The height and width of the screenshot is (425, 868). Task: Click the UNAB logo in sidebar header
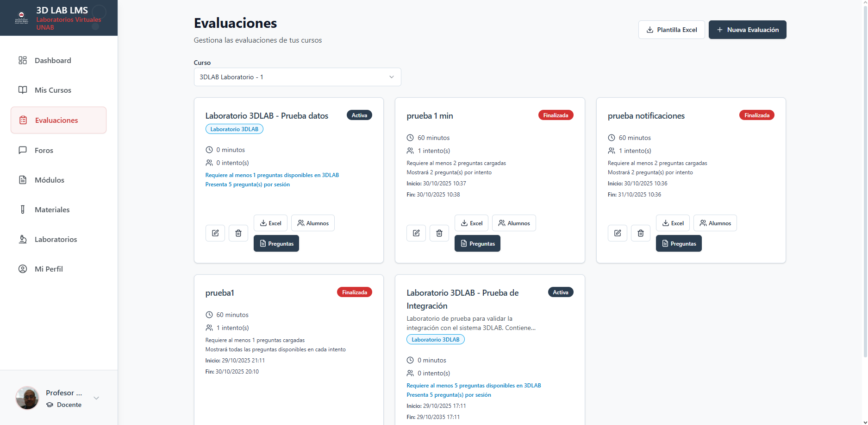pyautogui.click(x=21, y=18)
